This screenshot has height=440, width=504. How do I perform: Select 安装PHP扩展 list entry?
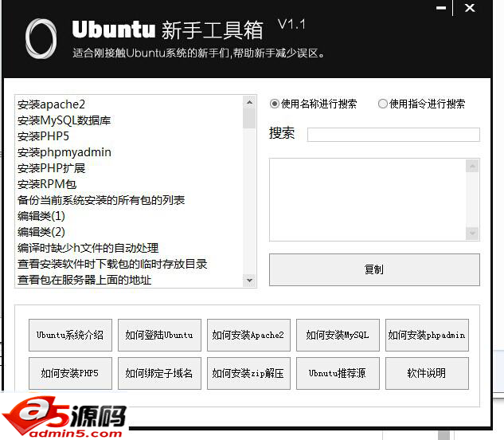[129, 168]
